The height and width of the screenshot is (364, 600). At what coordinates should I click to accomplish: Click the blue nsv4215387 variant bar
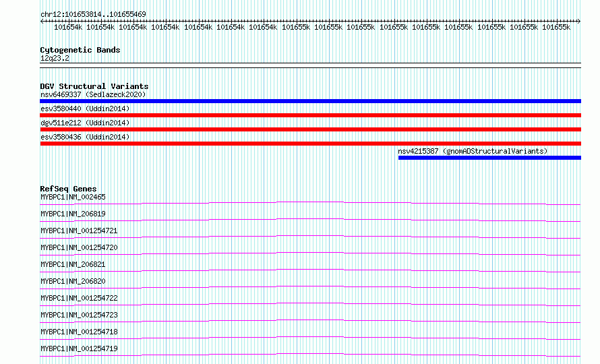[489, 158]
